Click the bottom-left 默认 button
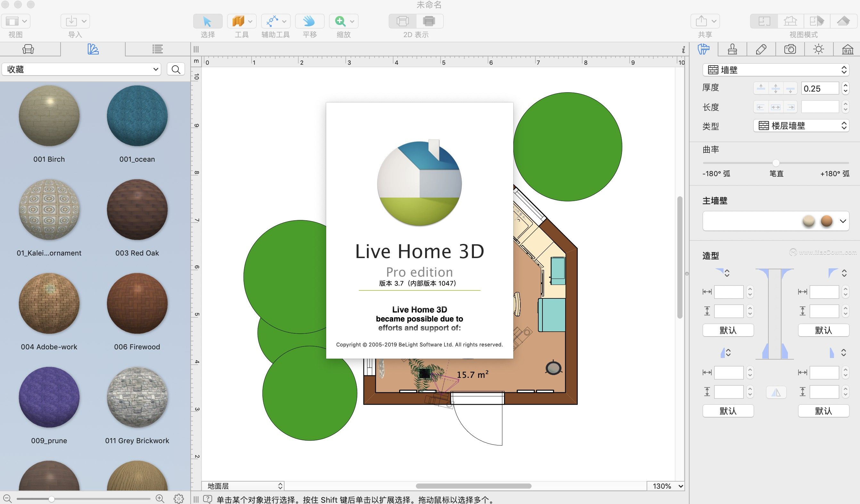The width and height of the screenshot is (860, 504). [728, 411]
